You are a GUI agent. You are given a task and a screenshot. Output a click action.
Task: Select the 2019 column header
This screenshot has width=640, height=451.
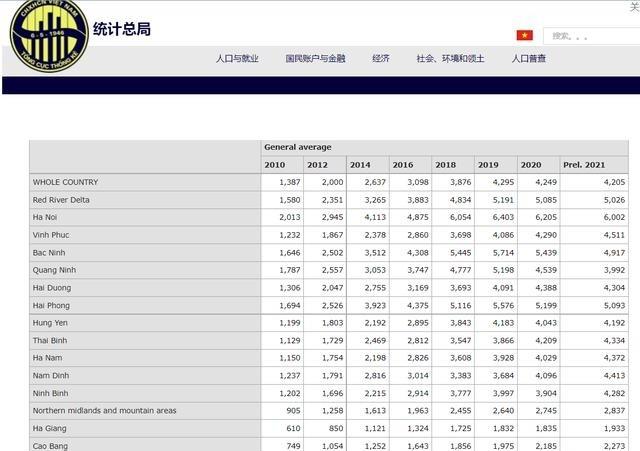point(496,165)
